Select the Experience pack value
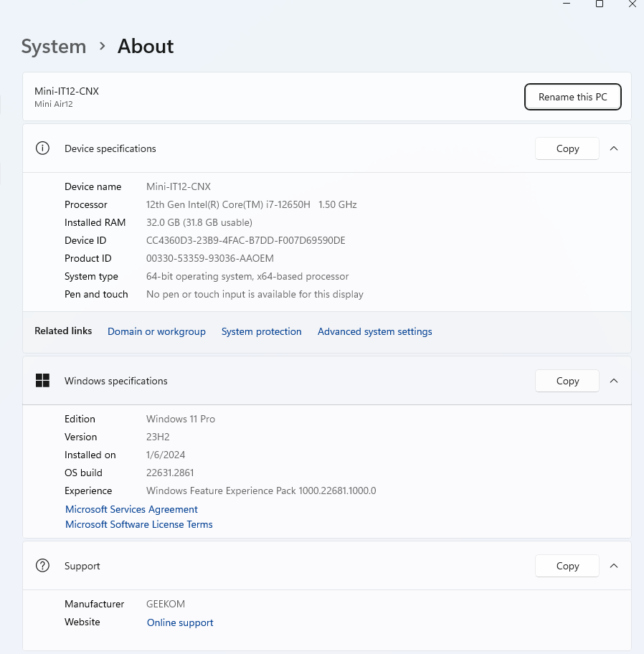The image size is (644, 654). (261, 490)
